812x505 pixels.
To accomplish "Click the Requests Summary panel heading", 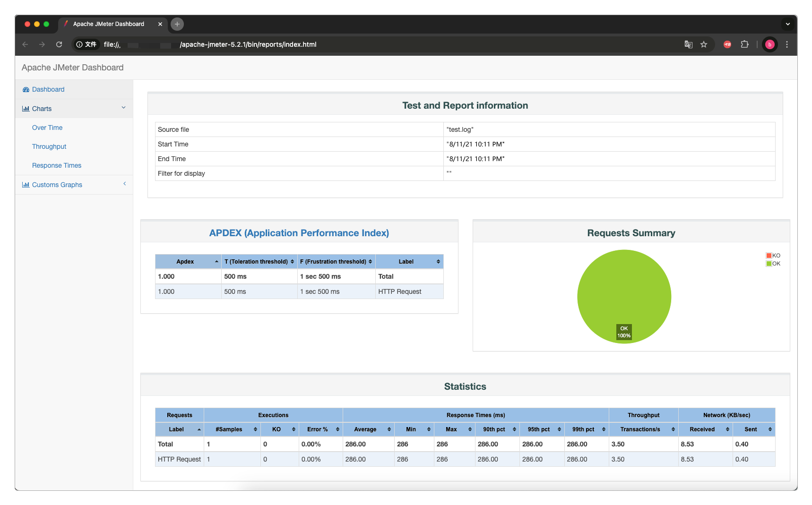I will pyautogui.click(x=631, y=233).
